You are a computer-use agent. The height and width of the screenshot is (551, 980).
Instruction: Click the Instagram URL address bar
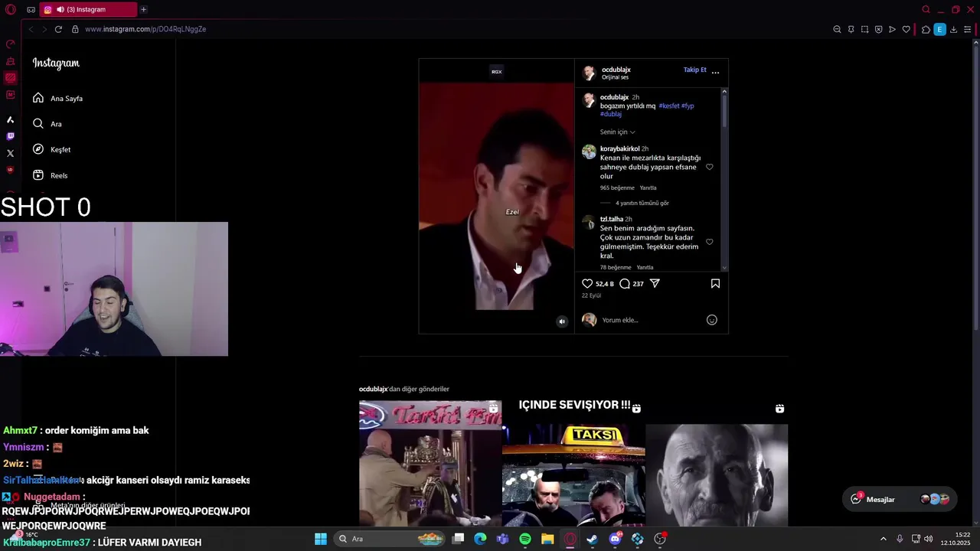point(145,29)
